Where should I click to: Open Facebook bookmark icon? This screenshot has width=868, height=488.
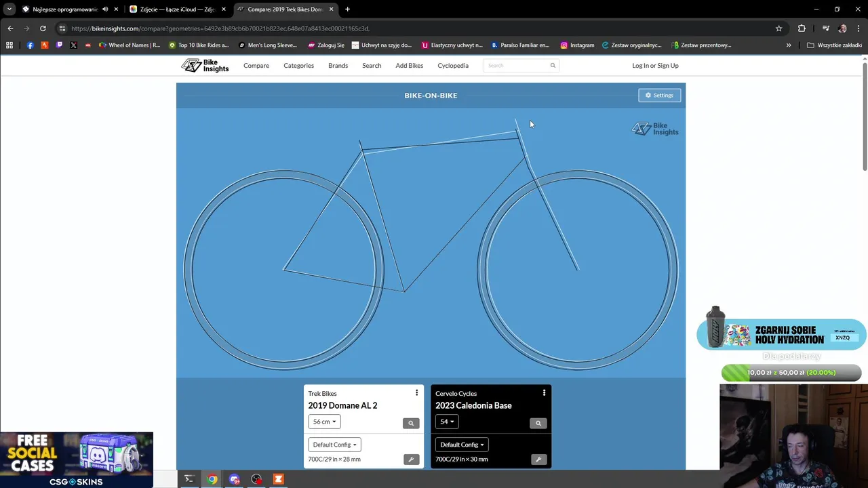point(30,45)
